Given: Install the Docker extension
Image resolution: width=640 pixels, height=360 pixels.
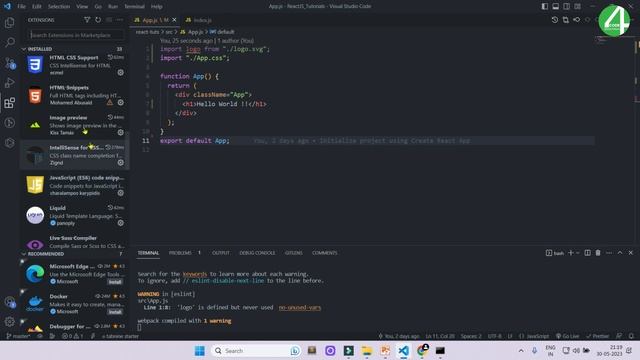Looking at the screenshot, I should pos(115,312).
